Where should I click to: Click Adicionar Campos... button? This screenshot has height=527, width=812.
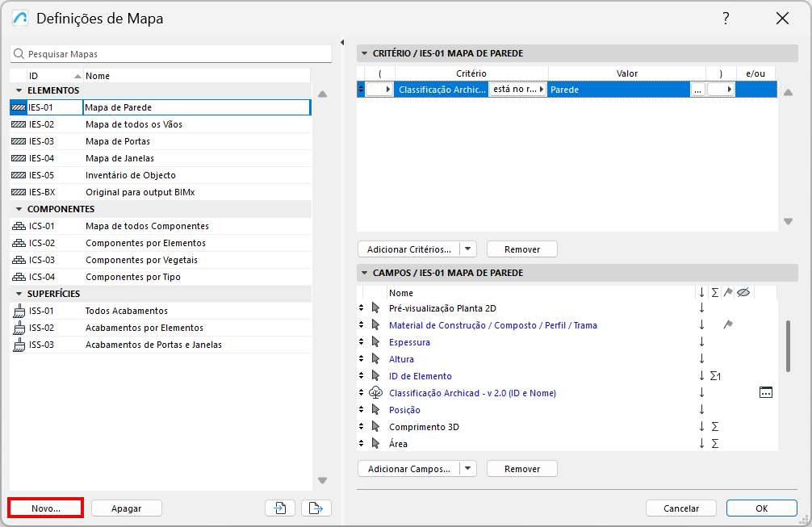pos(409,469)
